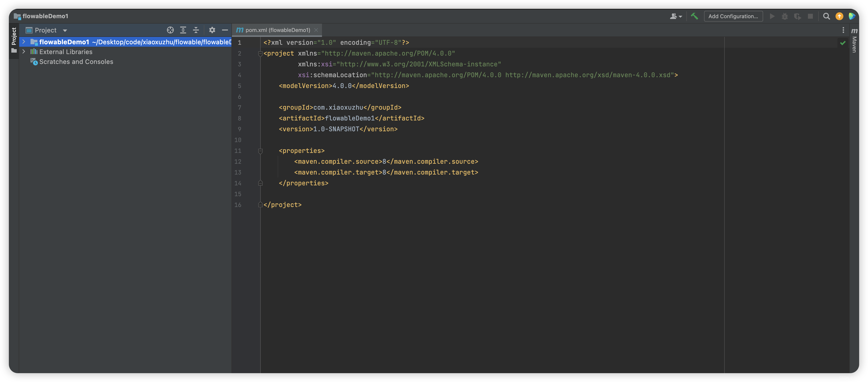Click the Add Configuration... button
Image resolution: width=868 pixels, height=382 pixels.
733,16
